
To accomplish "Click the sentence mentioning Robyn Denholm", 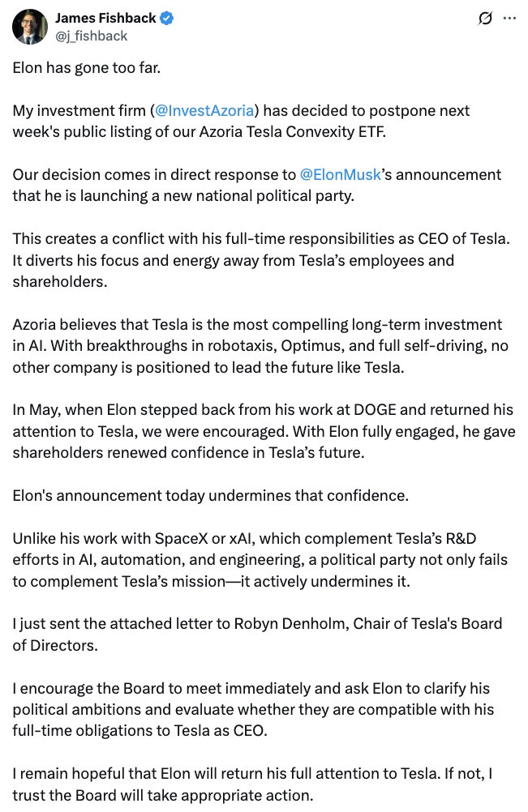I will [258, 635].
